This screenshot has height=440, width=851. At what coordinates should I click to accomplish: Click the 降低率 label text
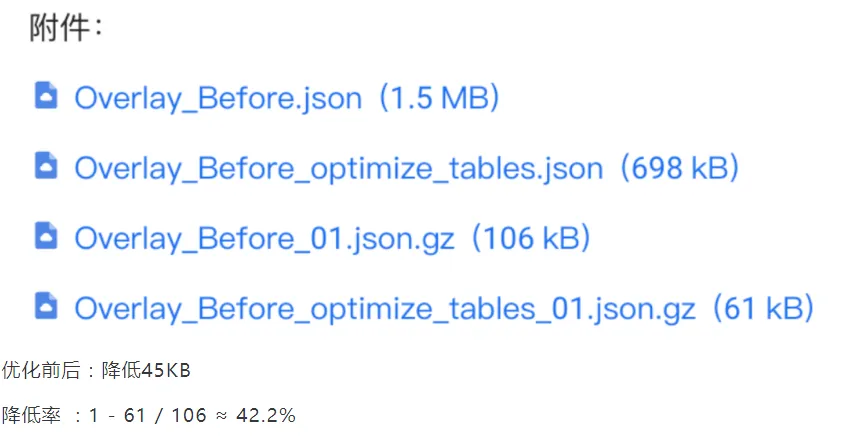coord(31,416)
